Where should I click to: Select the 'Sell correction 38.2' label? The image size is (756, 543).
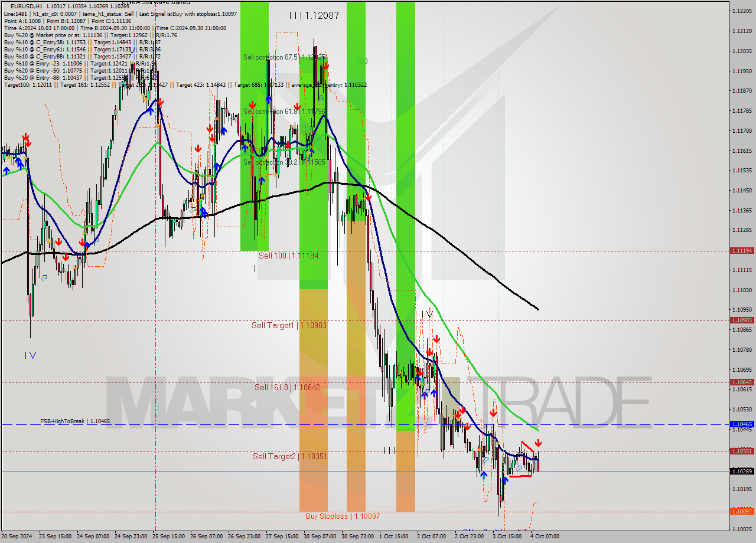pyautogui.click(x=284, y=162)
